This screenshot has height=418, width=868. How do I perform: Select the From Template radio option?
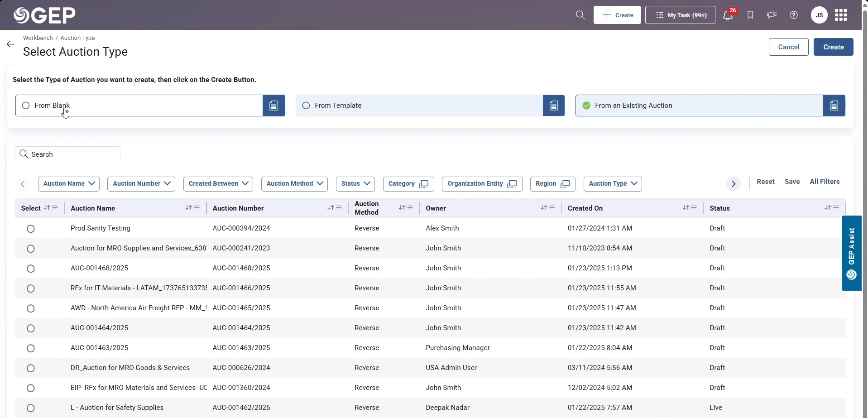[x=306, y=106]
